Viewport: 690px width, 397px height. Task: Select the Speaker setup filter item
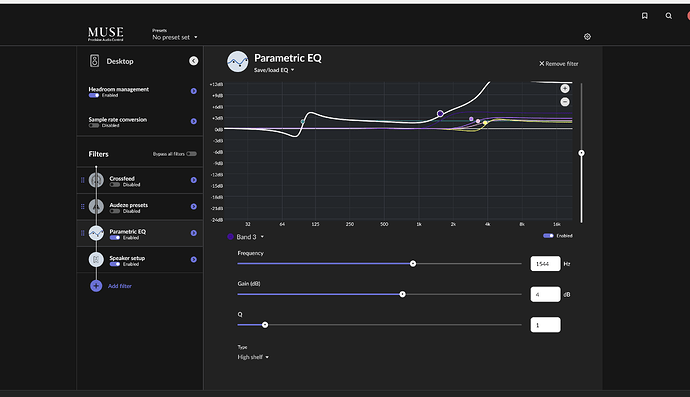(140, 260)
